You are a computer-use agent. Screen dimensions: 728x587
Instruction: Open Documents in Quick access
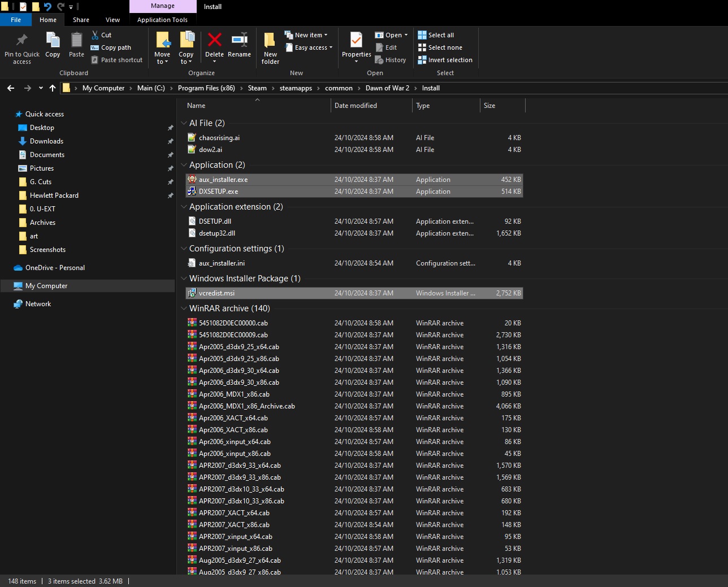[x=47, y=155]
